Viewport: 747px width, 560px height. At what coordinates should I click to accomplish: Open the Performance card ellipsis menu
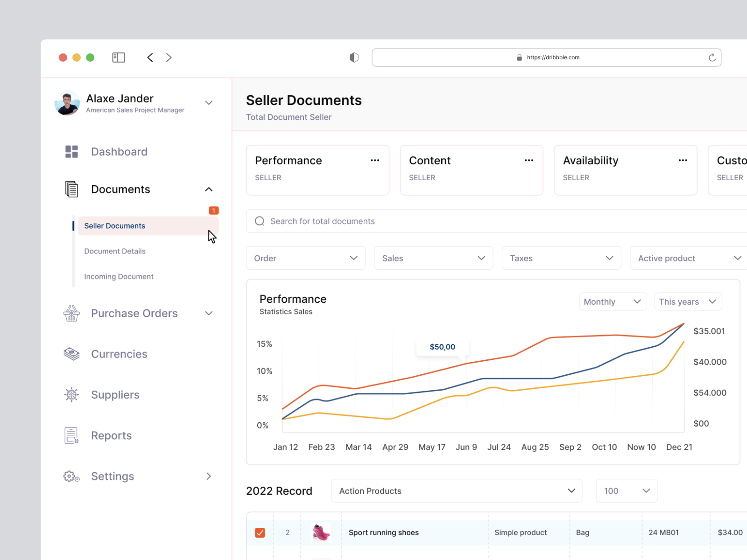375,160
